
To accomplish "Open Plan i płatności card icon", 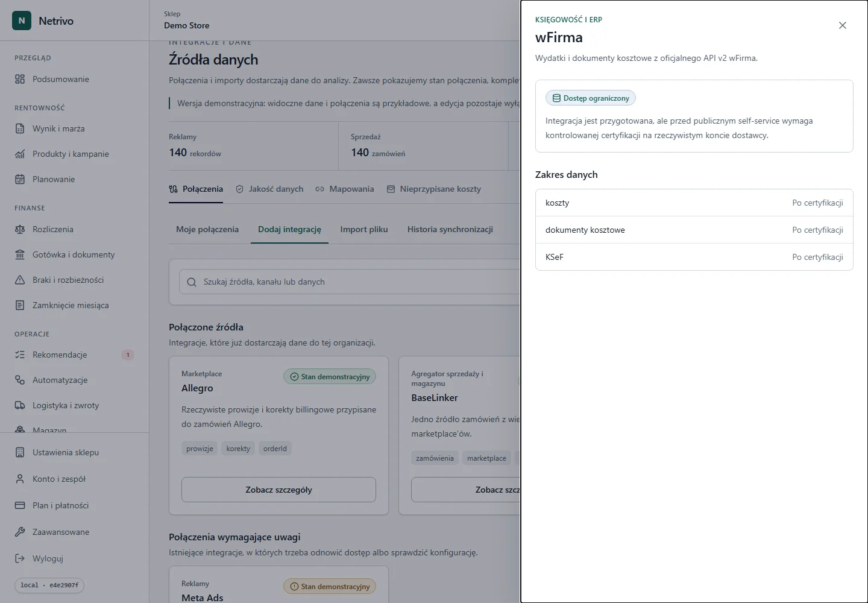I will 20,505.
